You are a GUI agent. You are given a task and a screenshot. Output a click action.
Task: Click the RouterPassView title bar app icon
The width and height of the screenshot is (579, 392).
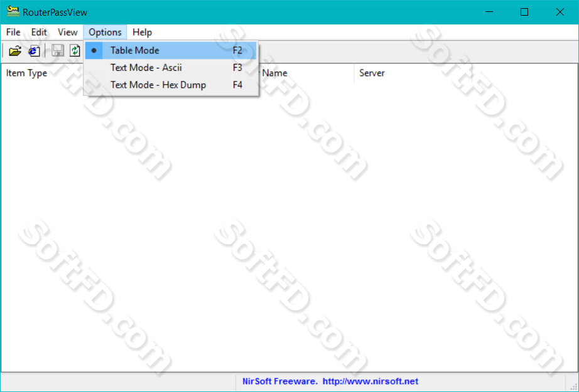click(13, 11)
